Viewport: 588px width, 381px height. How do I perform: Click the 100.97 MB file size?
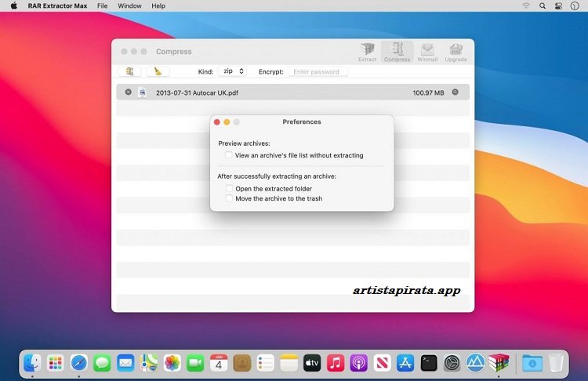pos(428,93)
